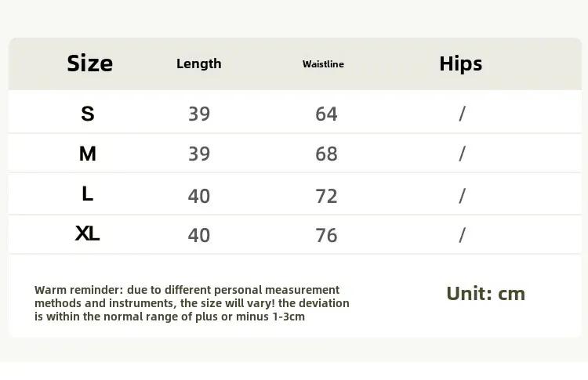Select the XL size row label
Image resolution: width=588 pixels, height=380 pixels.
click(87, 233)
